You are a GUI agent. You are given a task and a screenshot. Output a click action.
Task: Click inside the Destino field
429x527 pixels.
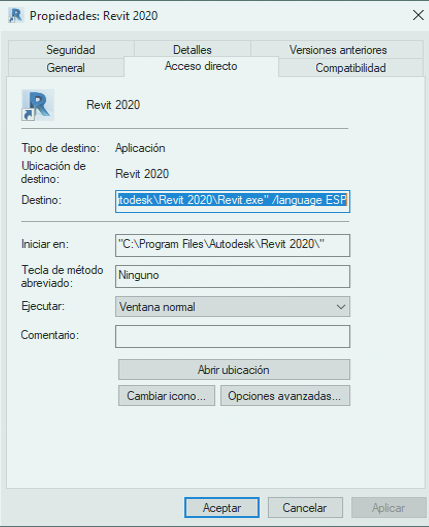pos(232,201)
